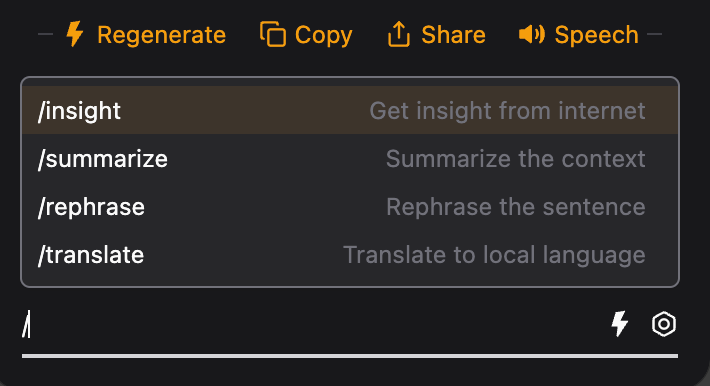Click "Translate to local language" description
The height and width of the screenshot is (386, 710).
click(x=494, y=255)
